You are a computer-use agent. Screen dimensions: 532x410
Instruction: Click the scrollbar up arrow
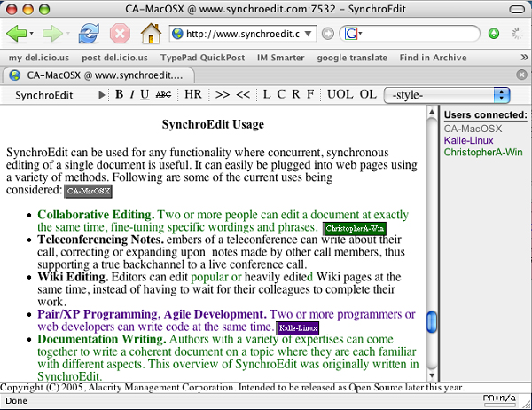click(432, 111)
